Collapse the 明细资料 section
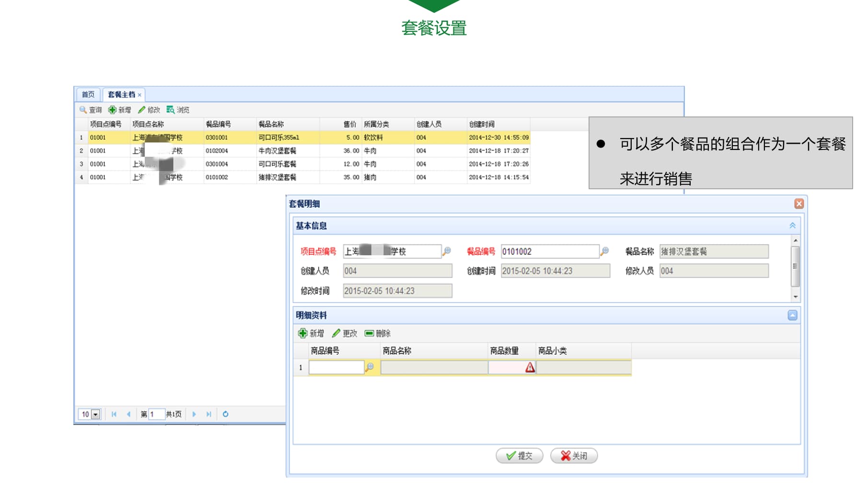 [x=793, y=315]
